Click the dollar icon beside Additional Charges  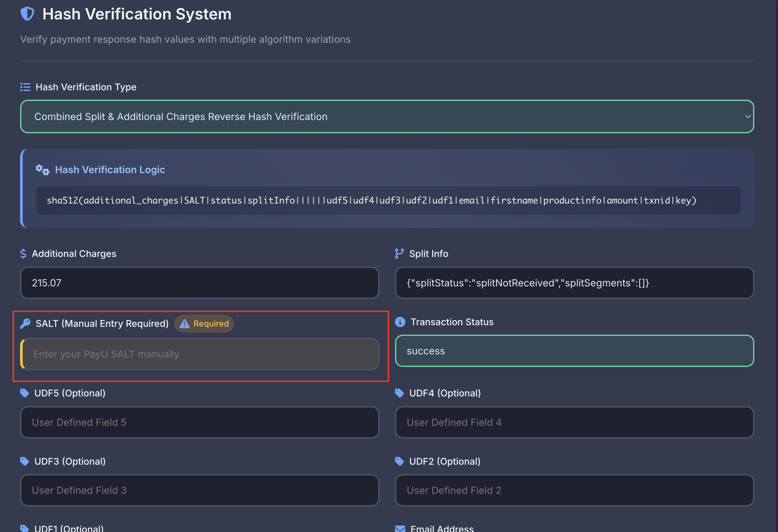[23, 254]
